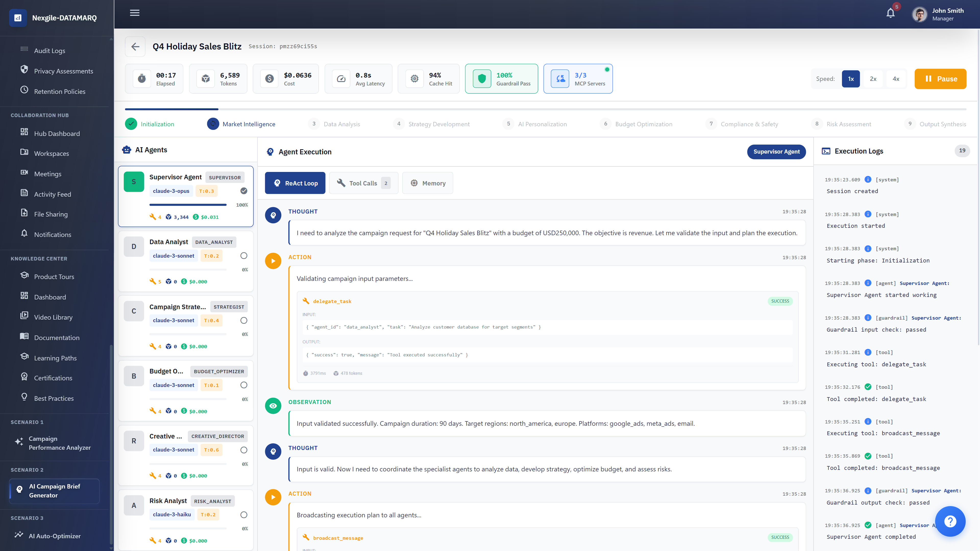Select the Data Analyst agent radio circle
Viewport: 980px width, 551px height.
point(243,256)
